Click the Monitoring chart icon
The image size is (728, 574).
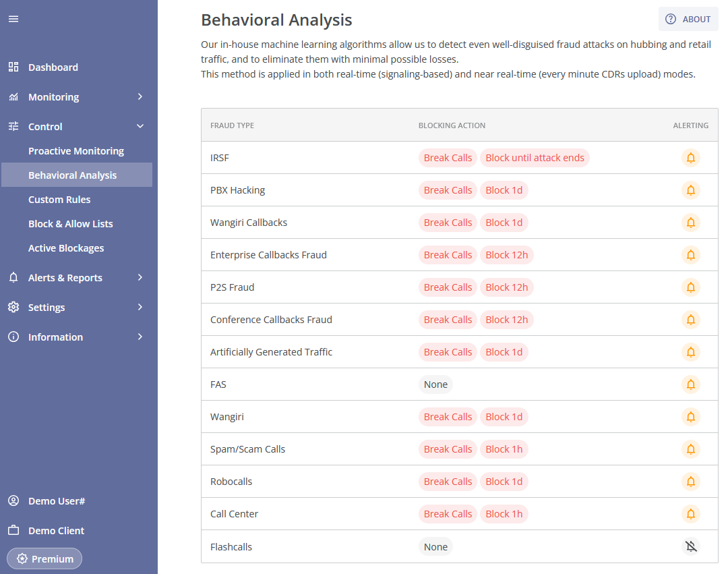coord(13,96)
